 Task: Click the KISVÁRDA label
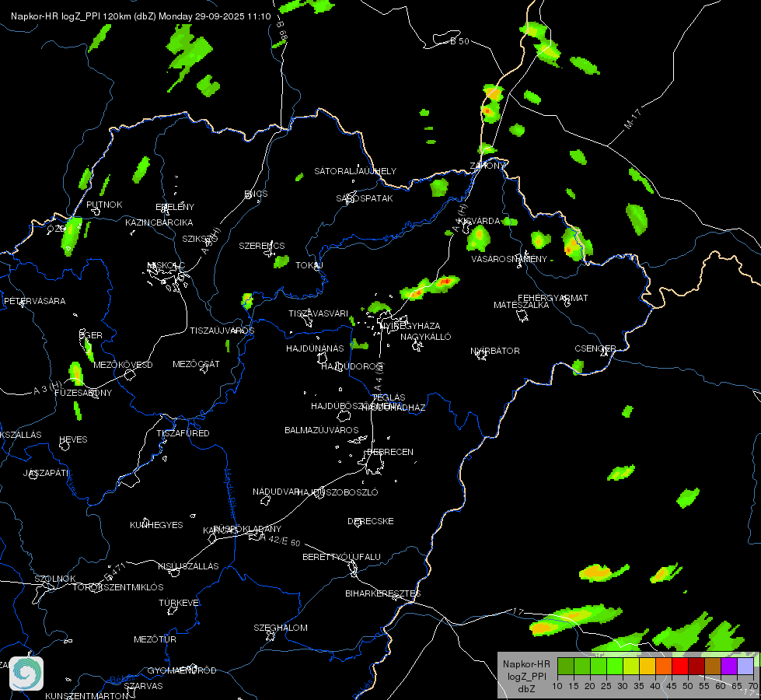click(x=479, y=221)
